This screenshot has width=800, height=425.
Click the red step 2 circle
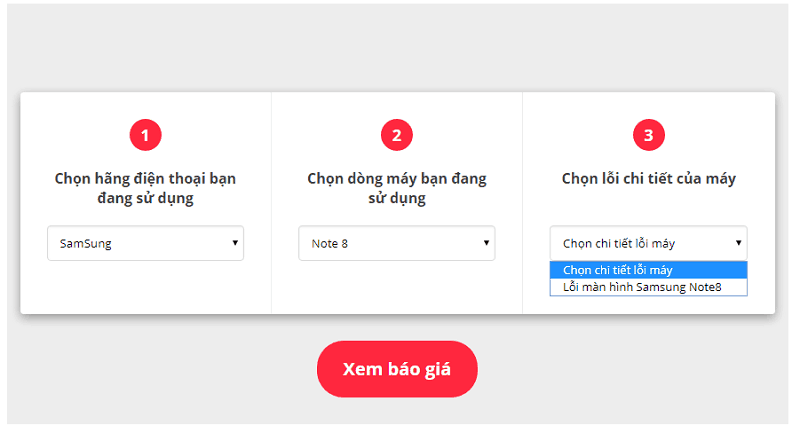pyautogui.click(x=397, y=134)
